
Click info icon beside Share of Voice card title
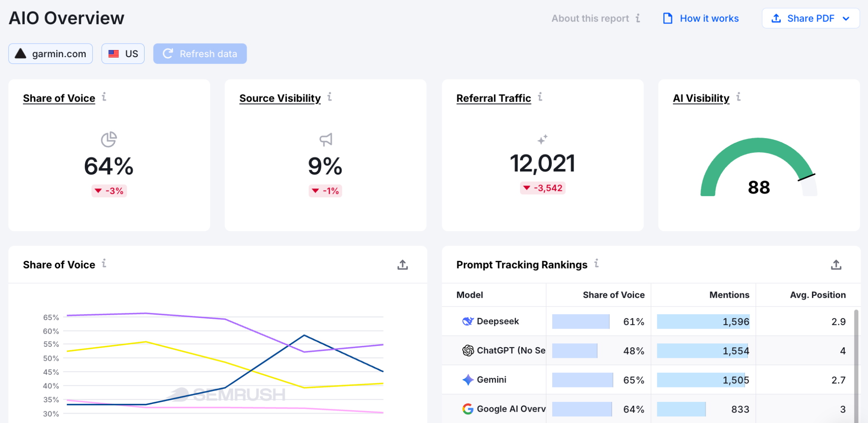pos(104,97)
